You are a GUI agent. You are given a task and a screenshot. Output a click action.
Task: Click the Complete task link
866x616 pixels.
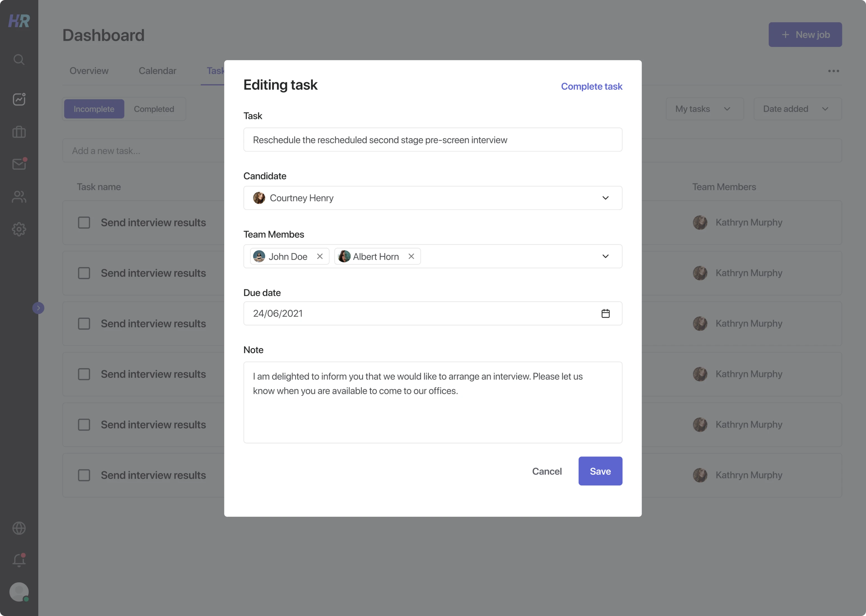[591, 87]
